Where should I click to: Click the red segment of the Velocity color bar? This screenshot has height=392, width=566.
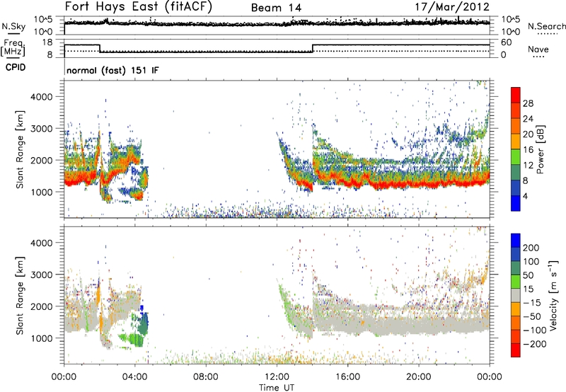click(516, 350)
